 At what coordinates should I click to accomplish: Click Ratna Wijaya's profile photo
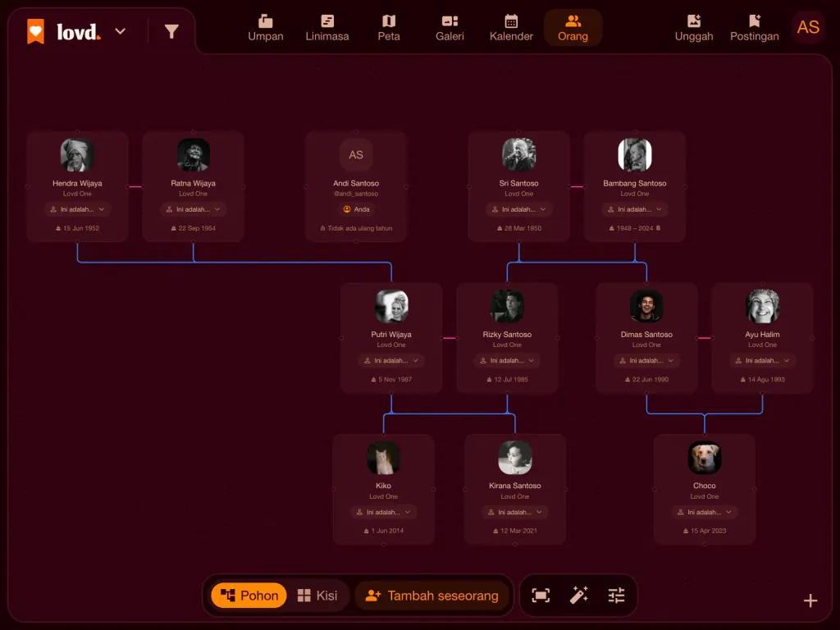(x=193, y=155)
